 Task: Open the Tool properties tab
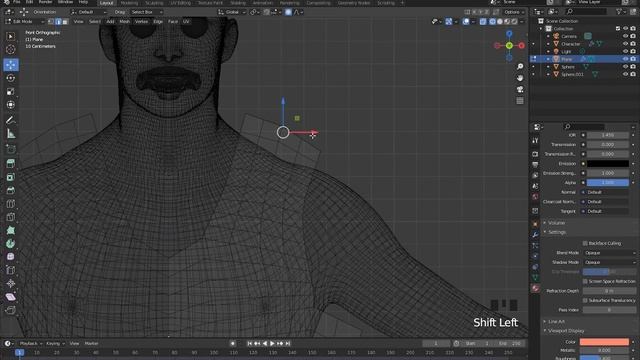535,140
